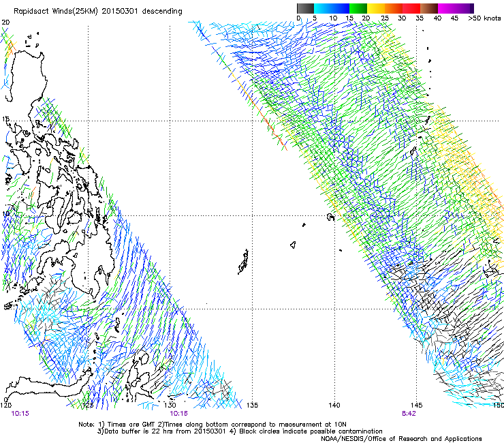Click the longitude '125' axis label

pos(88,405)
